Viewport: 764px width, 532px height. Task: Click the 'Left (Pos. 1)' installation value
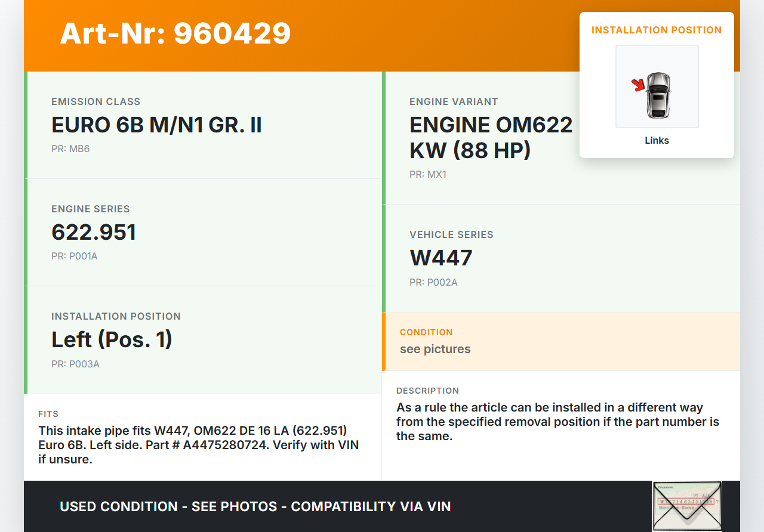pyautogui.click(x=112, y=339)
